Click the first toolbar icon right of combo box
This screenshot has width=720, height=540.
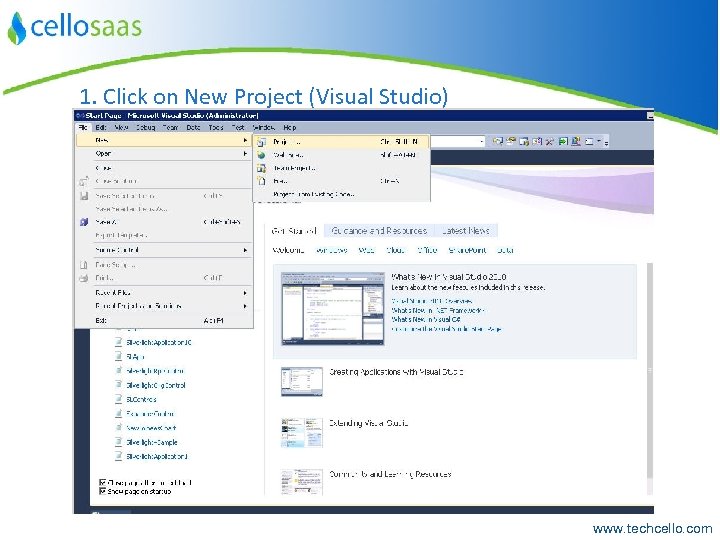497,142
